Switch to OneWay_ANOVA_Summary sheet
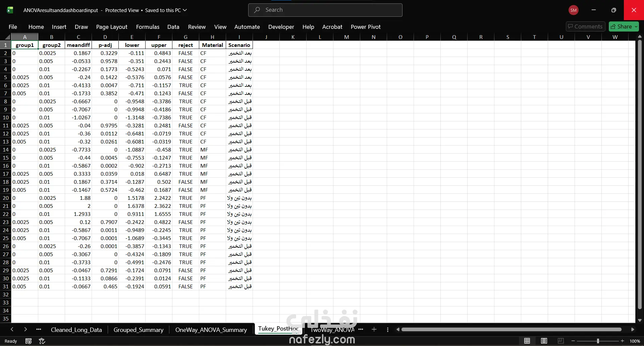 pos(211,330)
